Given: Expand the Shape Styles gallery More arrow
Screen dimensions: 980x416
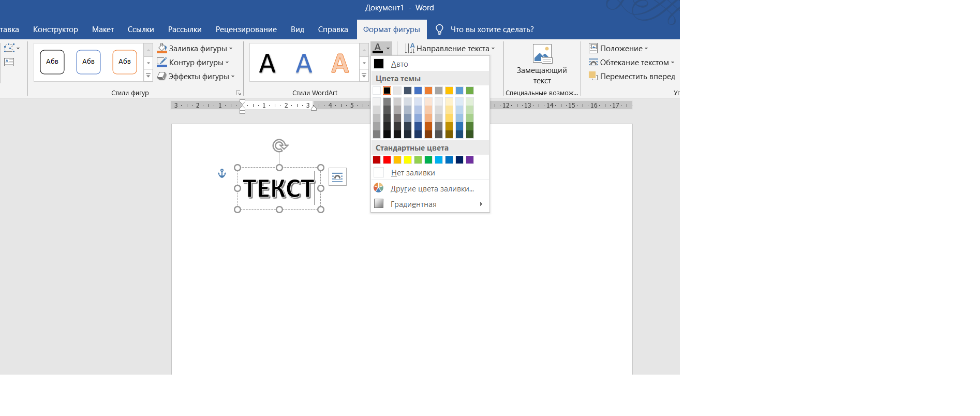Looking at the screenshot, I should [x=148, y=76].
